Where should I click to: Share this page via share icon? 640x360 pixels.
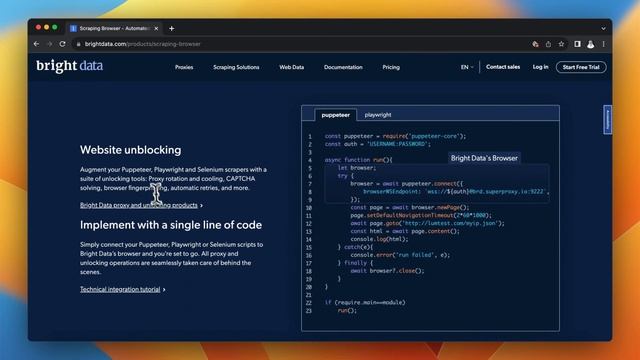point(548,44)
